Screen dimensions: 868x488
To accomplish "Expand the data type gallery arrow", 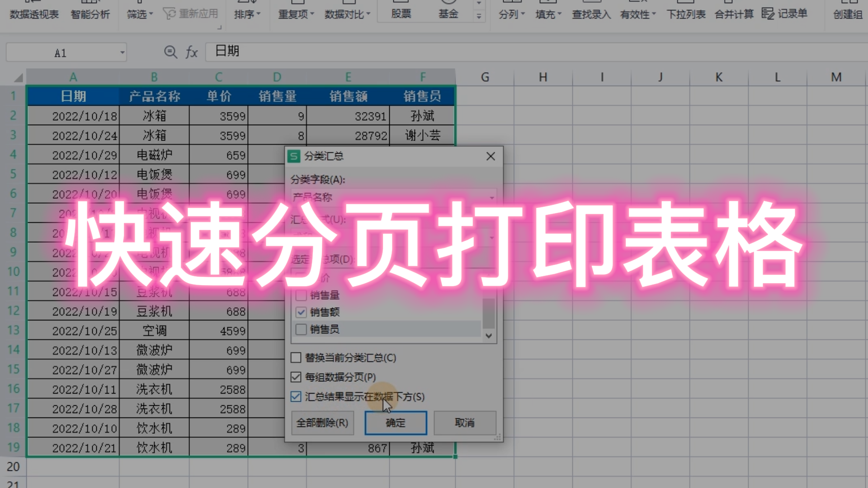I will (x=479, y=17).
